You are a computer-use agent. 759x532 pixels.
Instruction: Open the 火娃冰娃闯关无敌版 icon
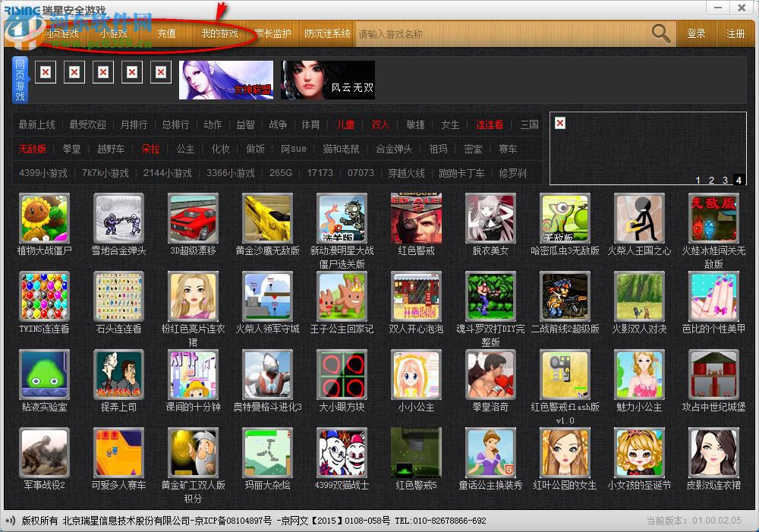point(713,218)
